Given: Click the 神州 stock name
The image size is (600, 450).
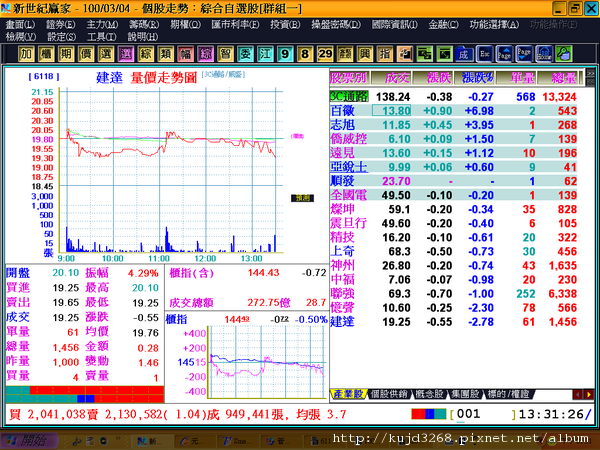Looking at the screenshot, I should click(342, 266).
